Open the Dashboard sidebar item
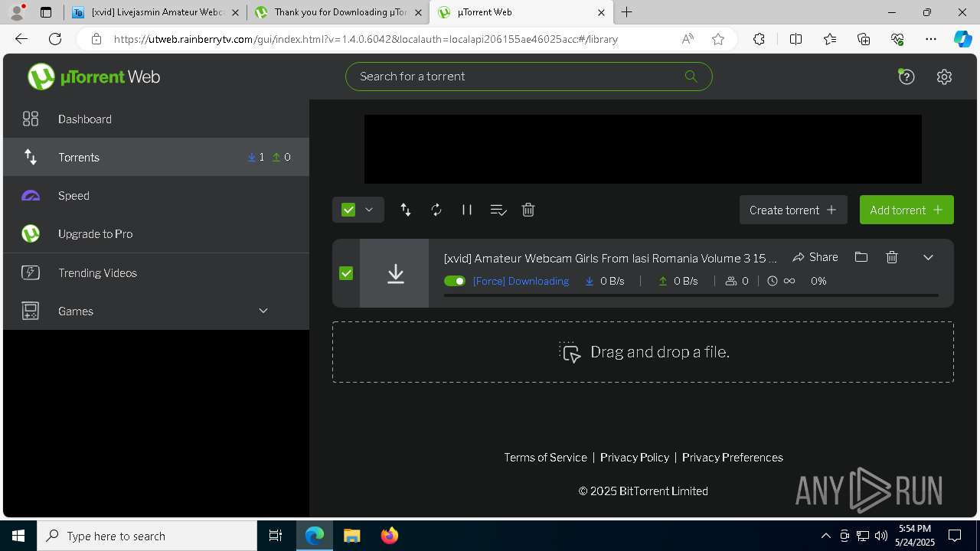The width and height of the screenshot is (980, 551). click(156, 119)
